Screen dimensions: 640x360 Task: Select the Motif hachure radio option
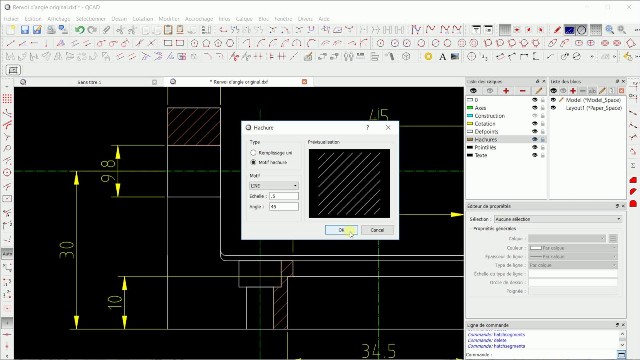[x=253, y=162]
